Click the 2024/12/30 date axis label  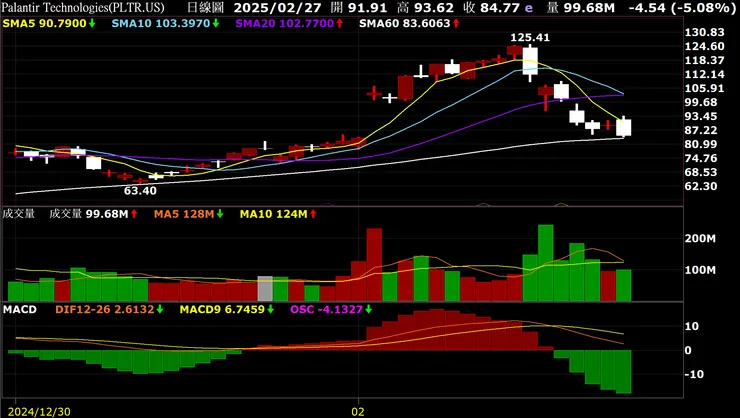tap(39, 412)
